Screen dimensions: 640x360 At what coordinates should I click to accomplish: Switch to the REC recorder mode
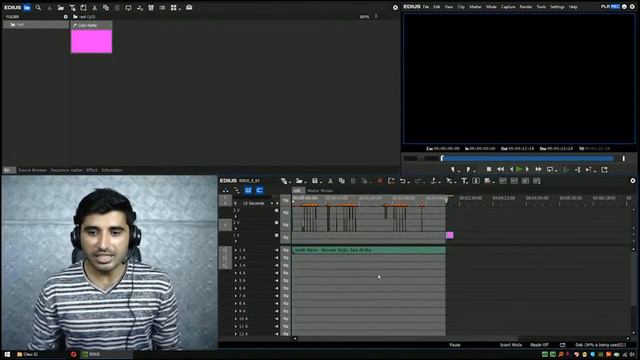coord(615,7)
